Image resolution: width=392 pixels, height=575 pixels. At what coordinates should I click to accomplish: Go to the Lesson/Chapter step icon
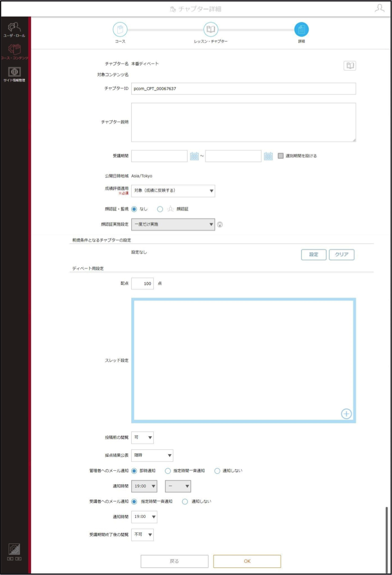click(x=211, y=30)
